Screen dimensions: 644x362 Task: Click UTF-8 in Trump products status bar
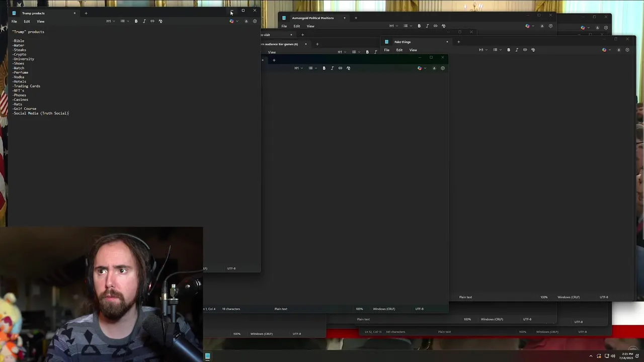tap(231, 268)
